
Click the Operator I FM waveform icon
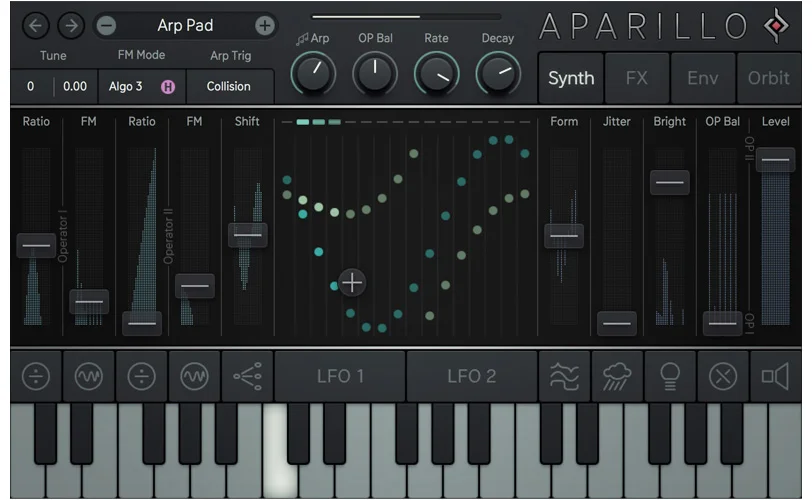click(x=89, y=376)
